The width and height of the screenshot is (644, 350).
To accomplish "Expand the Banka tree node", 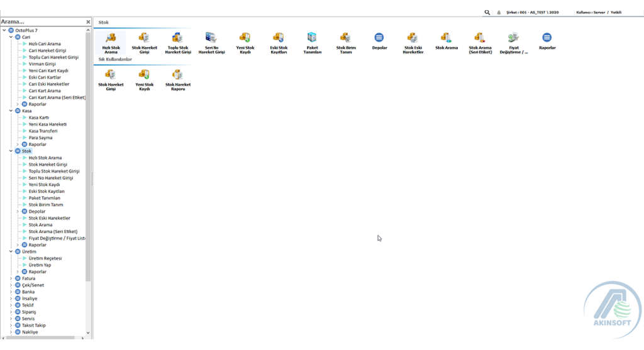I will pyautogui.click(x=11, y=292).
